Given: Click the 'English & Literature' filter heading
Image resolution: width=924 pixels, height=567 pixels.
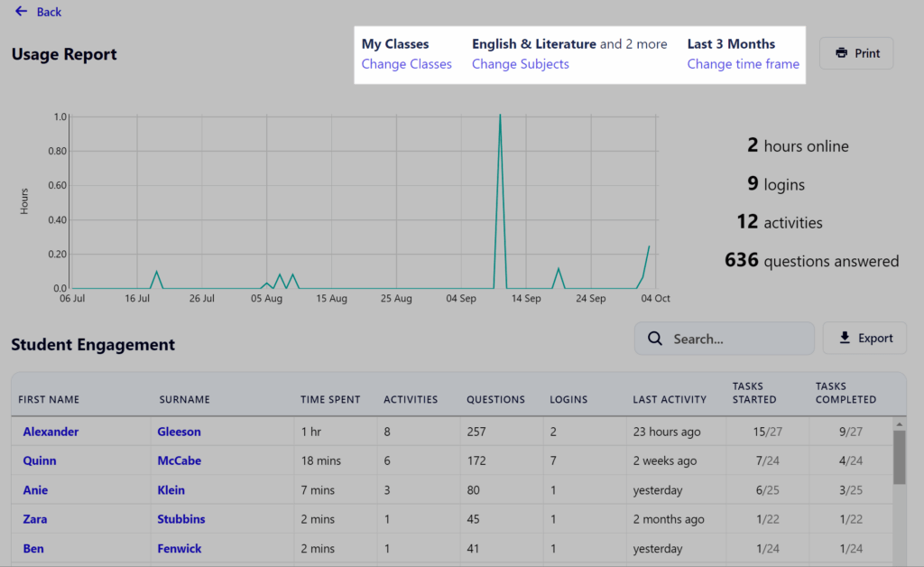Looking at the screenshot, I should coord(534,43).
